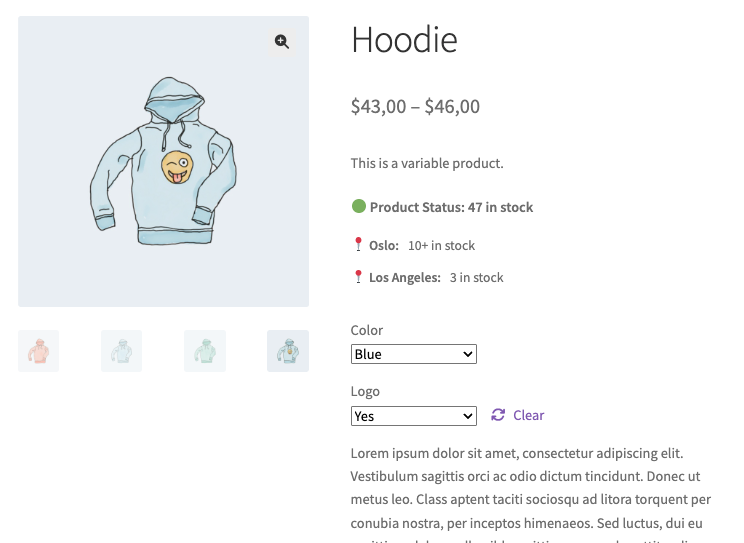This screenshot has height=543, width=744.
Task: Click the Oslo location pin icon
Action: point(358,244)
